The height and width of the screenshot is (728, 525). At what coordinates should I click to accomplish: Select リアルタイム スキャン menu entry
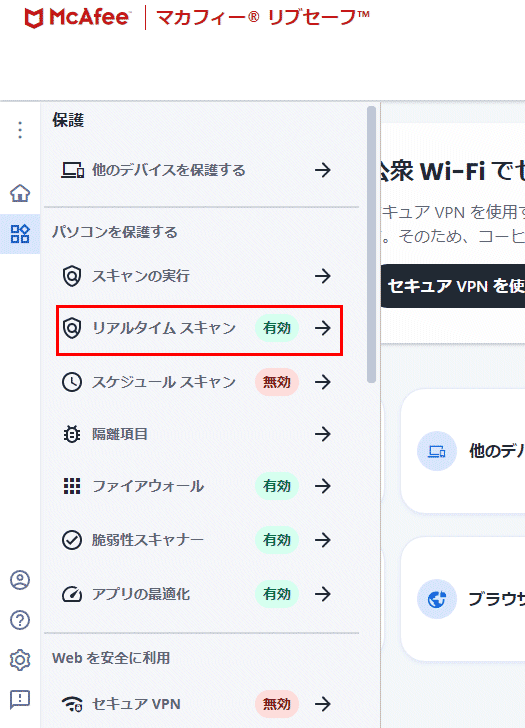[200, 330]
